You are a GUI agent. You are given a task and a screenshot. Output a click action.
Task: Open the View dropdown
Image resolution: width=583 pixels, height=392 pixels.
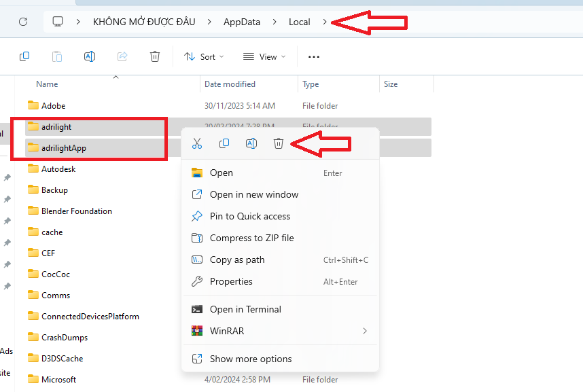tap(264, 57)
